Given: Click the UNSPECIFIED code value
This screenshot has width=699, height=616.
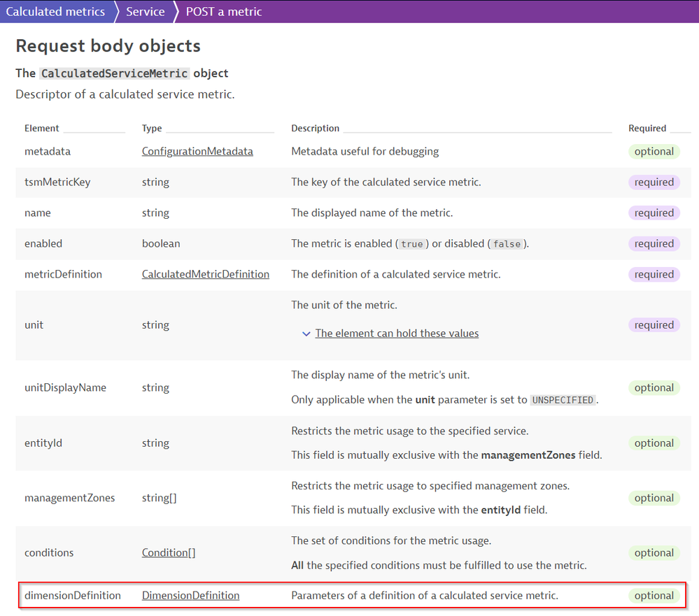Looking at the screenshot, I should tap(563, 400).
